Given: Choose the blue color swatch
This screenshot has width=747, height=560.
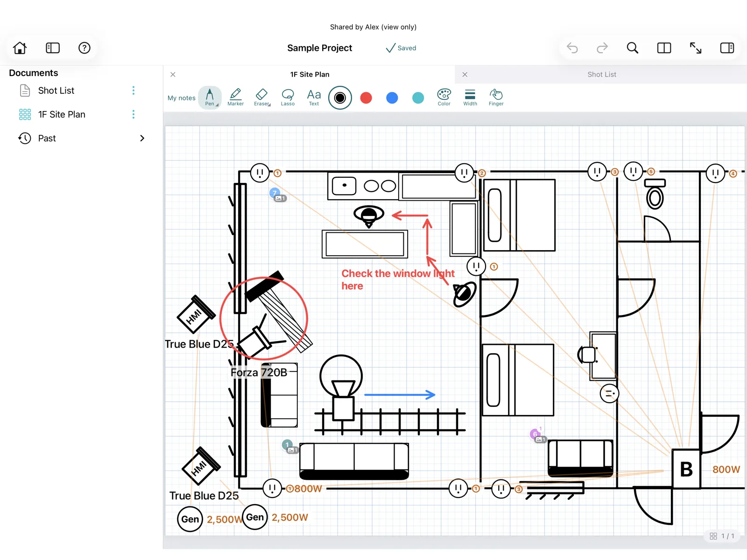Looking at the screenshot, I should 392,98.
